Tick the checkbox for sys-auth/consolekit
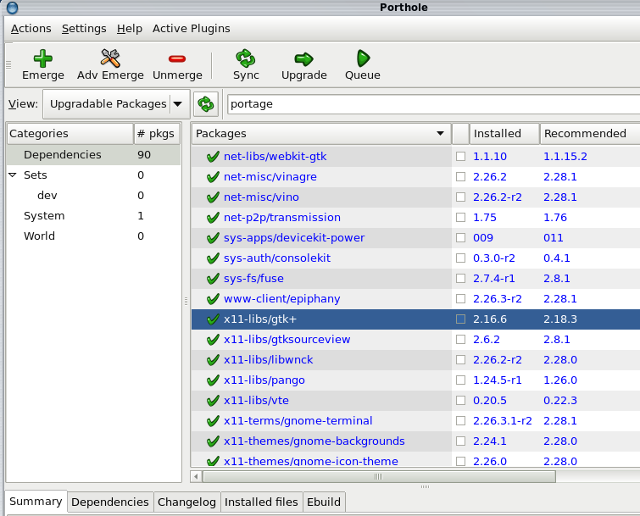Screen dimensions: 640x516 460,258
